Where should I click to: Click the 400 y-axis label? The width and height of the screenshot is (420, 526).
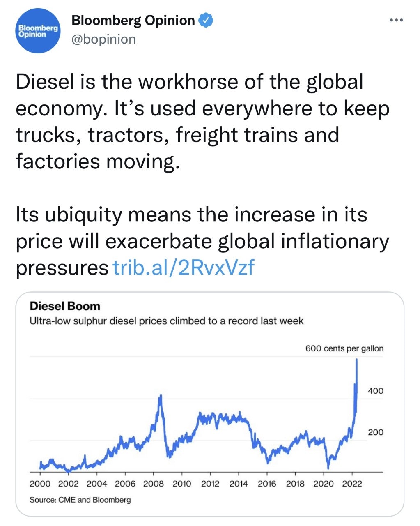click(375, 391)
